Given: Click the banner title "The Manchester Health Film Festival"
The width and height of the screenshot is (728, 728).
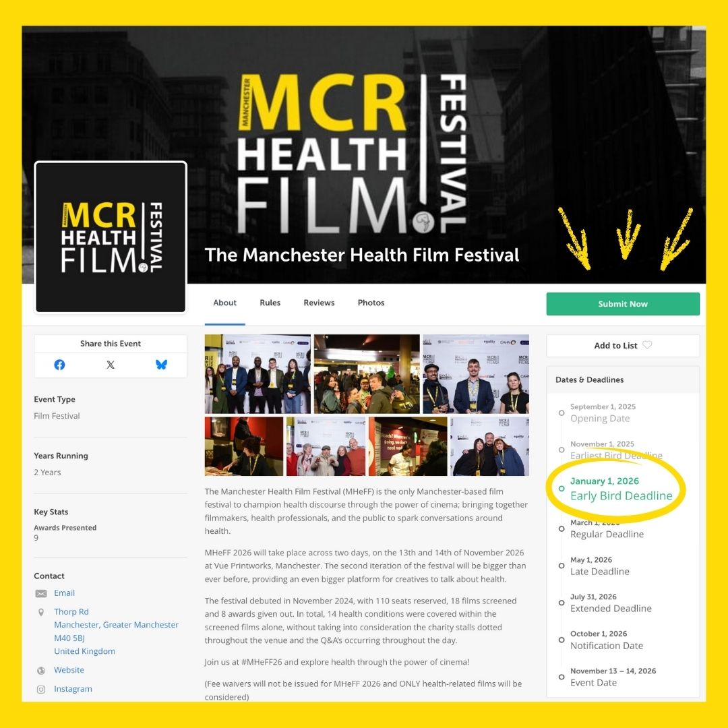Looking at the screenshot, I should click(362, 255).
